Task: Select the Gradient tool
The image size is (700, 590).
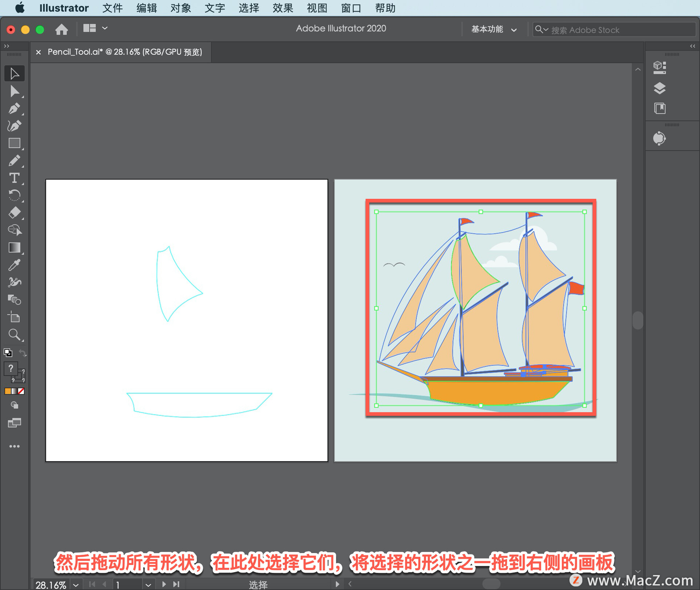Action: (15, 248)
